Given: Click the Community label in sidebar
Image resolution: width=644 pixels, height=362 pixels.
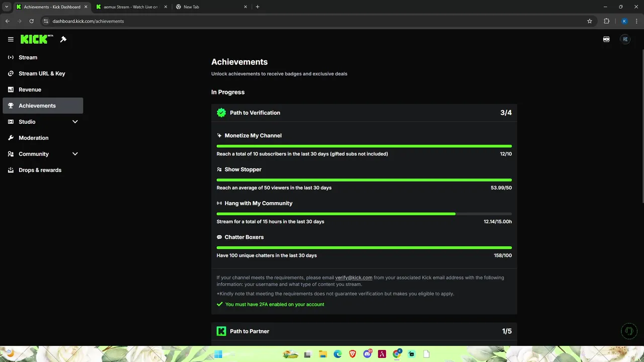Looking at the screenshot, I should pyautogui.click(x=34, y=154).
